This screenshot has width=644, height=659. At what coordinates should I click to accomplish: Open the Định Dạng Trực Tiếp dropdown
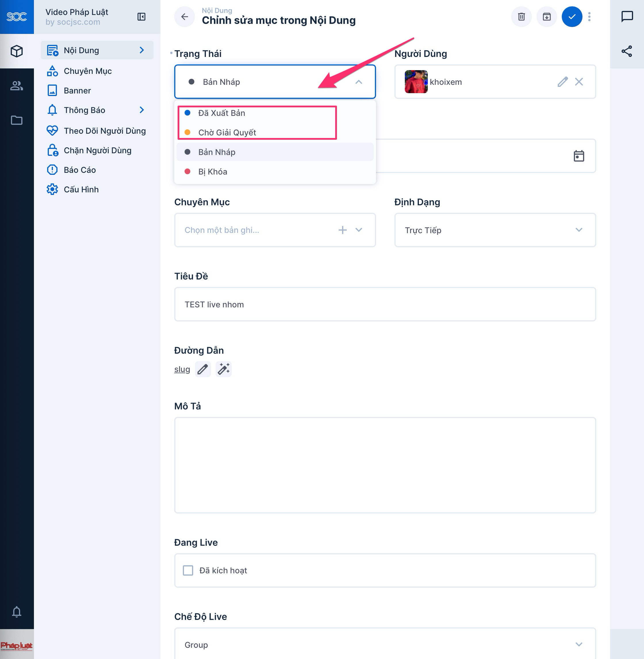(494, 230)
